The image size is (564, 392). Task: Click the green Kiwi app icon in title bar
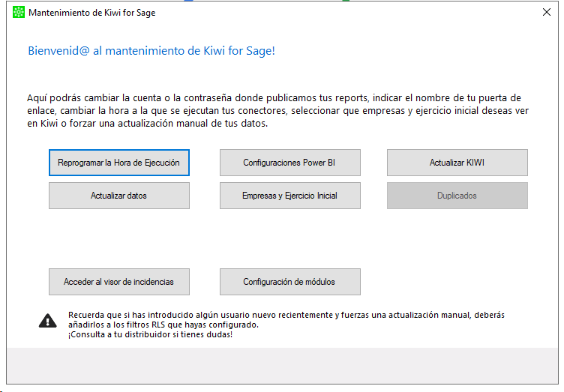point(19,12)
